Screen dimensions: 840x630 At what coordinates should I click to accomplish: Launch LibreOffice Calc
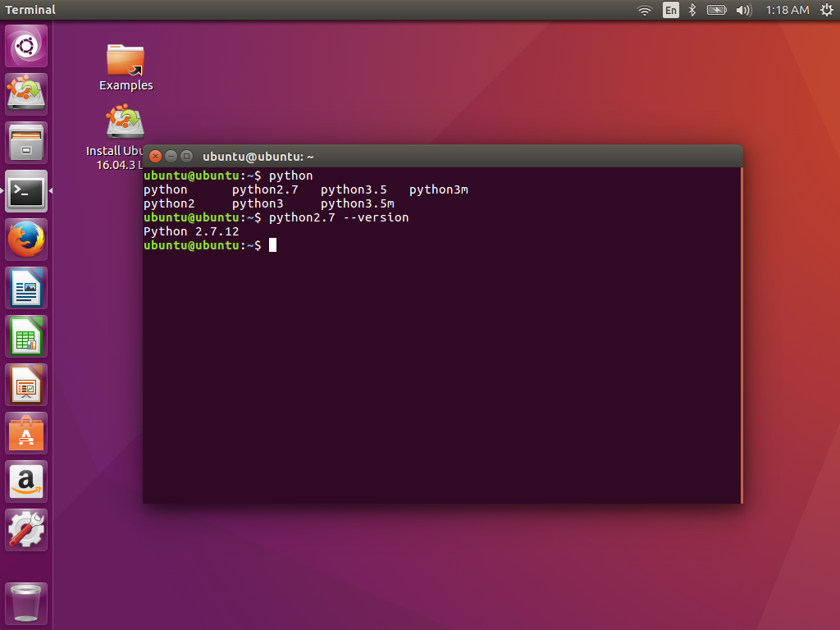[x=25, y=336]
